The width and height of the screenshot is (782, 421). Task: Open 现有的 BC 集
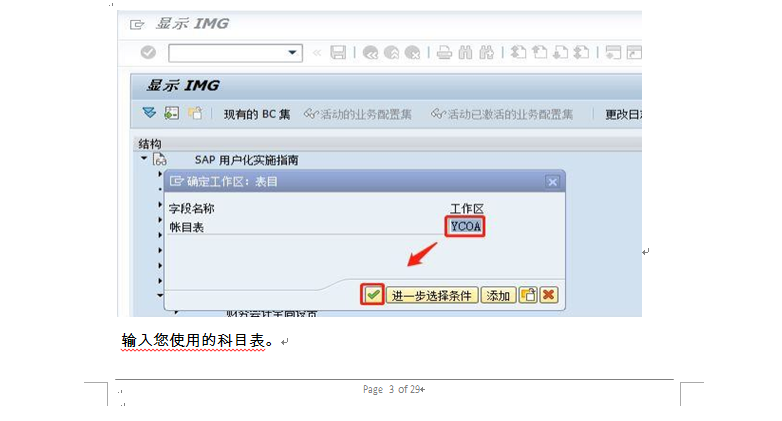(257, 114)
